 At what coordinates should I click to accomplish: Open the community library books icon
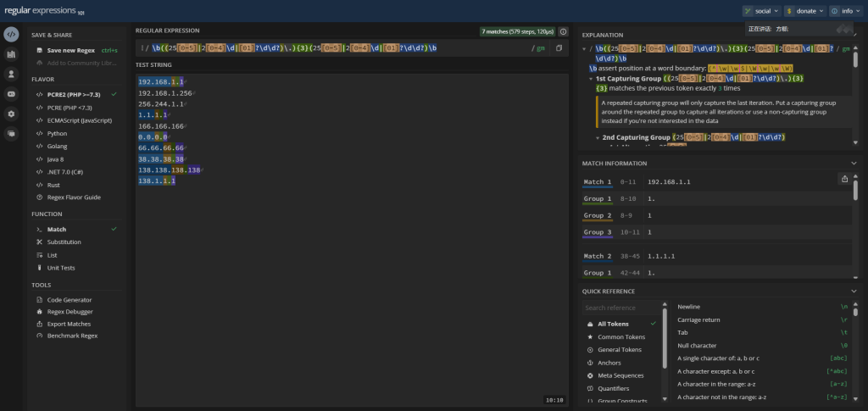(11, 54)
